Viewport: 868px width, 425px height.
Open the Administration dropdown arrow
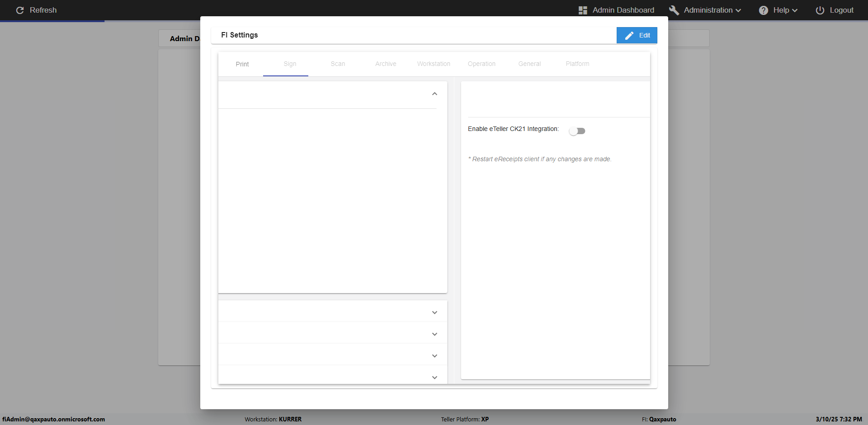pyautogui.click(x=738, y=10)
